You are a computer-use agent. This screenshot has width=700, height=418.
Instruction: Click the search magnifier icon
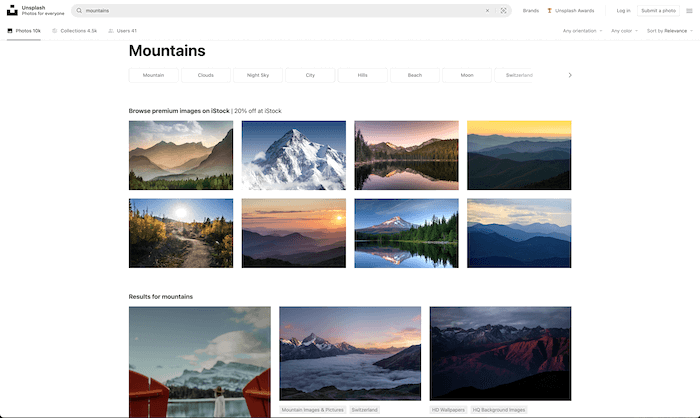pos(79,10)
